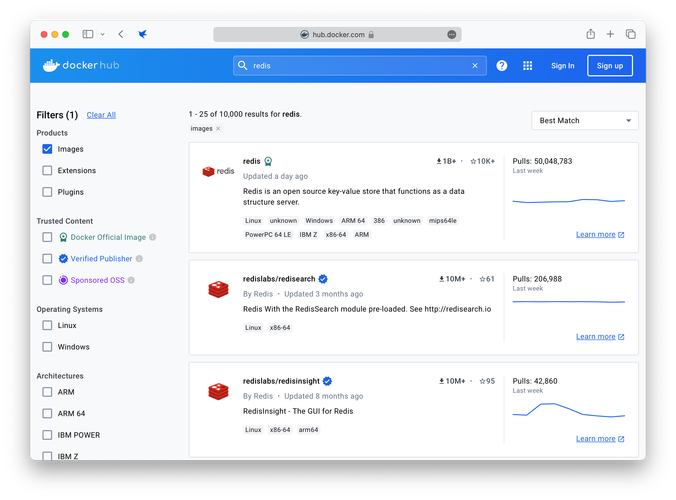Click Sign In

563,66
